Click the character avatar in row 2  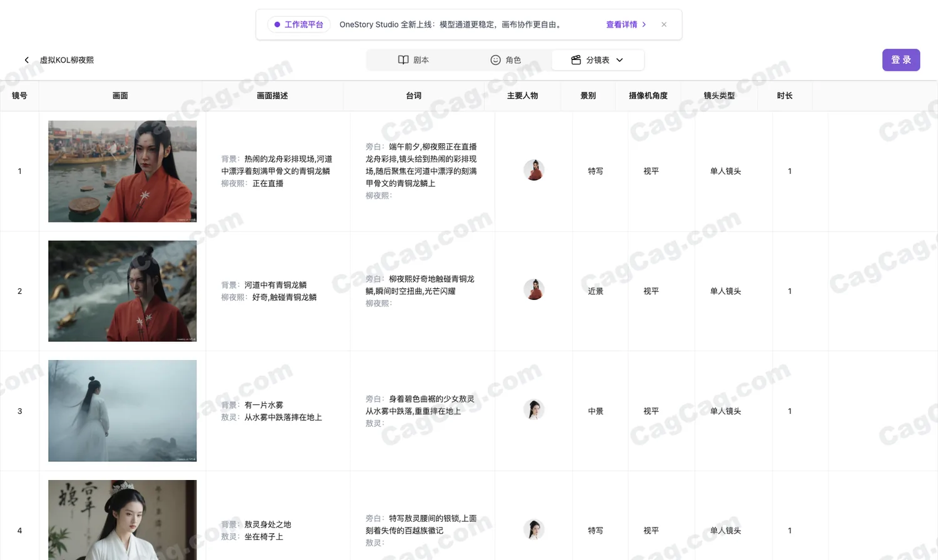tap(534, 290)
